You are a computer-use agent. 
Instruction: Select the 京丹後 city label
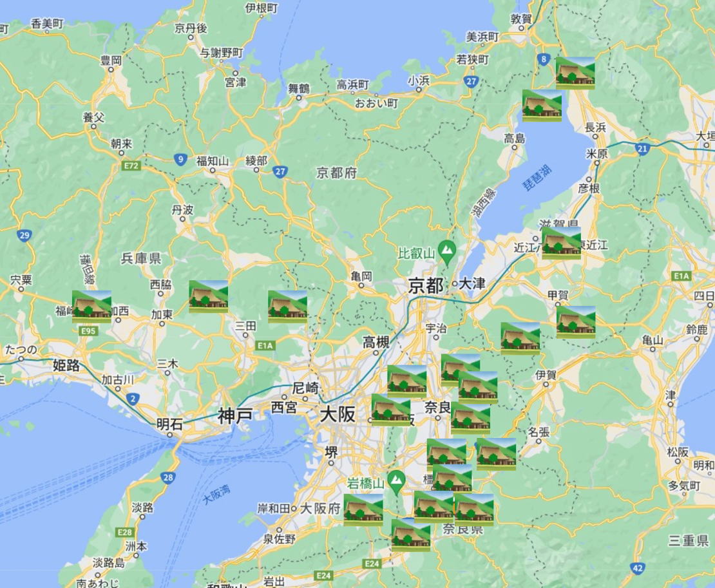point(191,28)
